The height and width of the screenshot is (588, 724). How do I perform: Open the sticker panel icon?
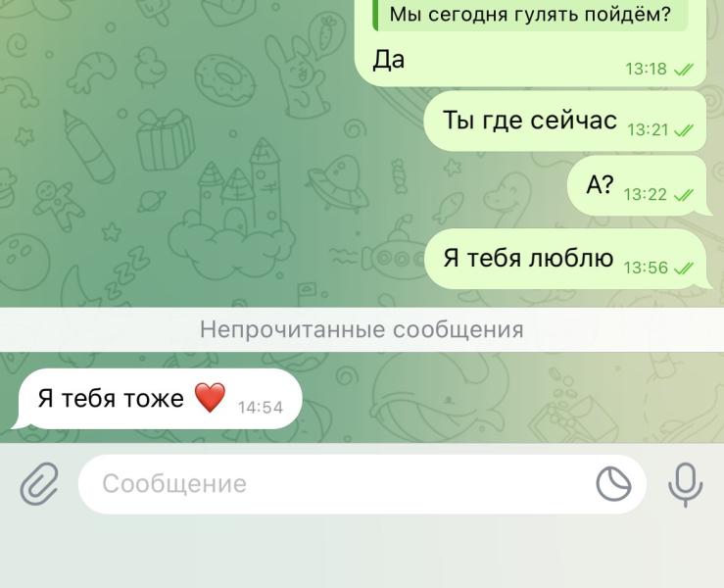pos(613,483)
